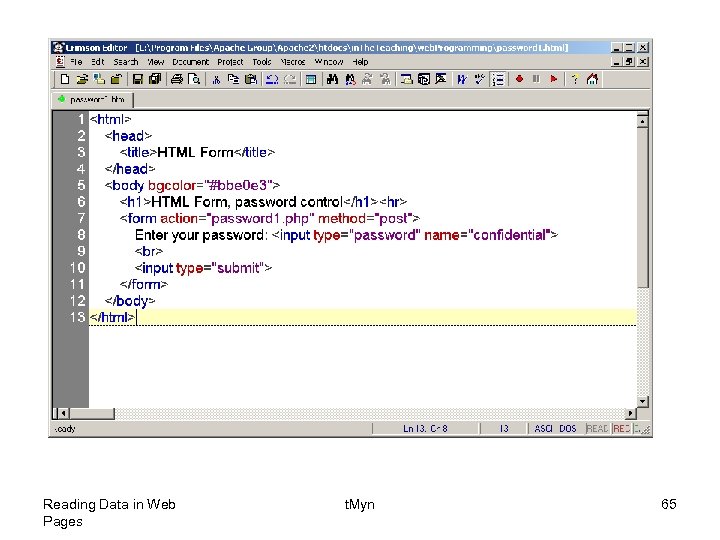Click the New document toolbar icon
Image resolution: width=720 pixels, height=540 pixels.
tap(65, 79)
